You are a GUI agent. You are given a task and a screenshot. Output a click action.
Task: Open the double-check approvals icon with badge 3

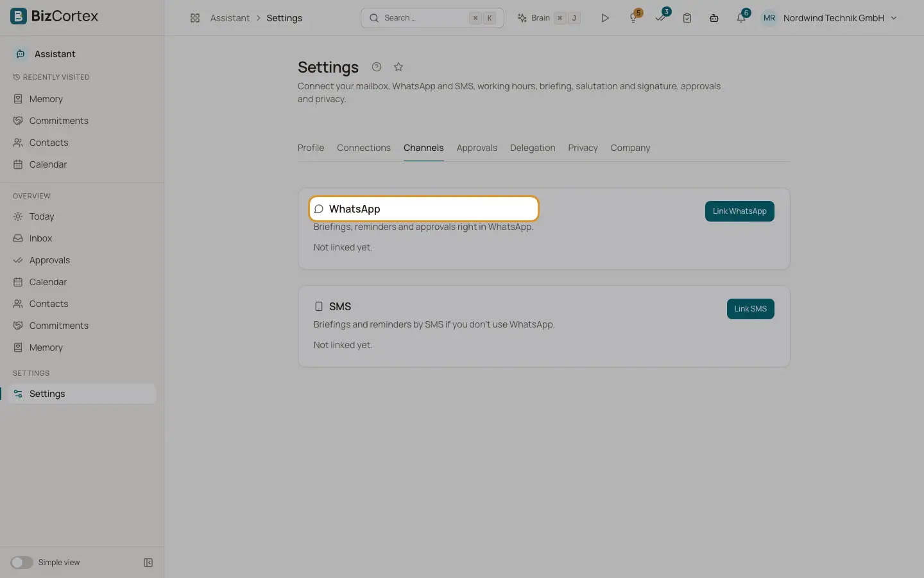(661, 18)
